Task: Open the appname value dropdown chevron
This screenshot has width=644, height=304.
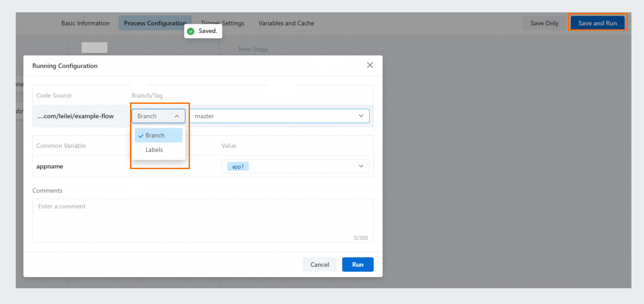Action: pyautogui.click(x=361, y=166)
